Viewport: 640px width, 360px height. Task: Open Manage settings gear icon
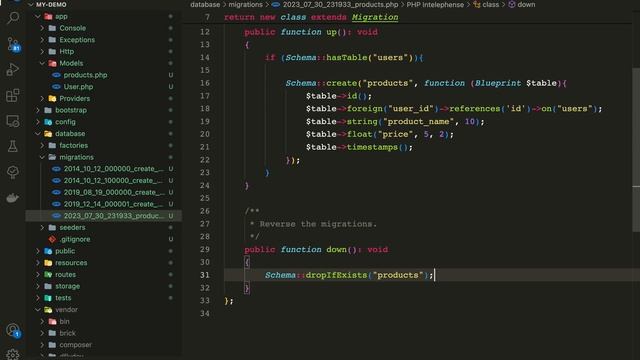13,354
